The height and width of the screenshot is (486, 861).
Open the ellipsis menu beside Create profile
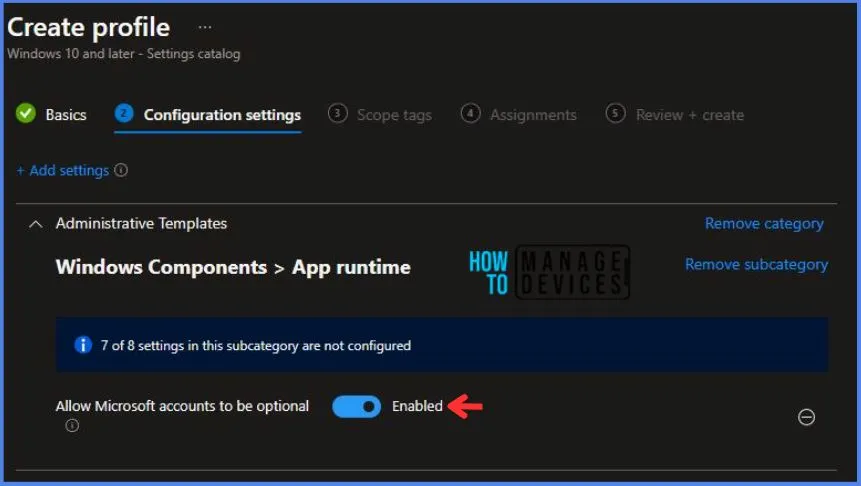pos(205,27)
